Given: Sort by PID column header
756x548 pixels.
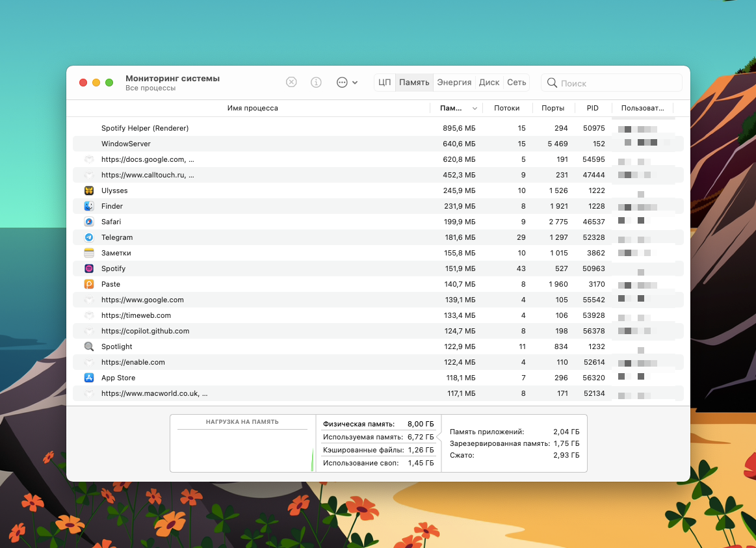Looking at the screenshot, I should tap(593, 108).
